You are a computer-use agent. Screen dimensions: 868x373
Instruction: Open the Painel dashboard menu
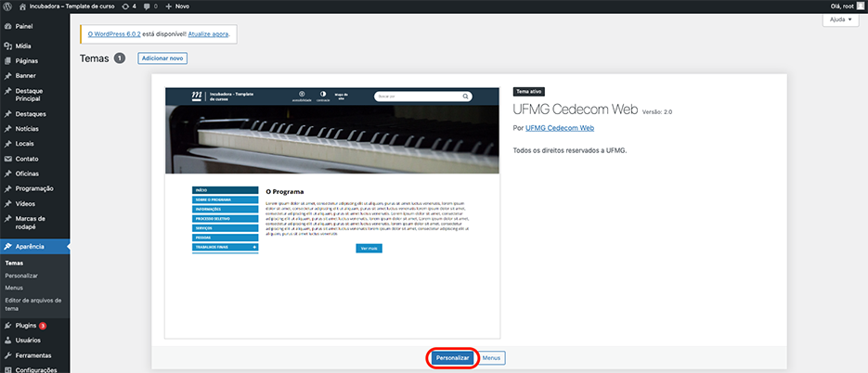(x=24, y=26)
